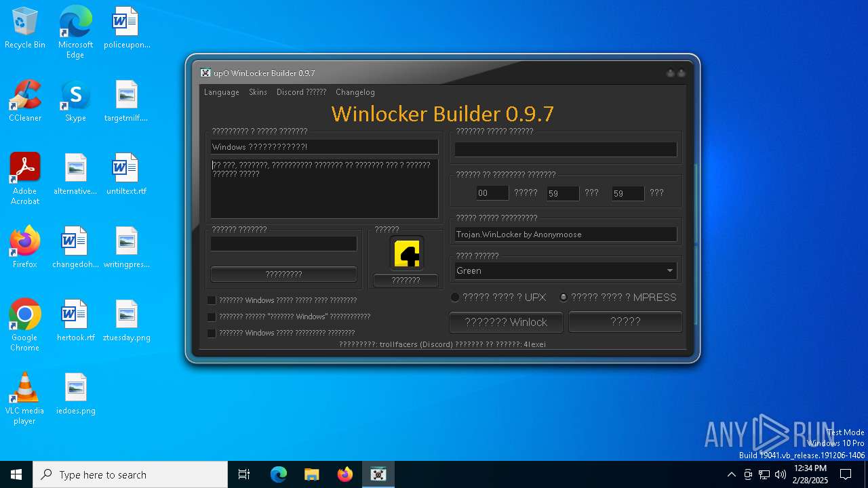Image resolution: width=868 pixels, height=488 pixels.
Task: Open the Windows Start menu
Action: [16, 474]
